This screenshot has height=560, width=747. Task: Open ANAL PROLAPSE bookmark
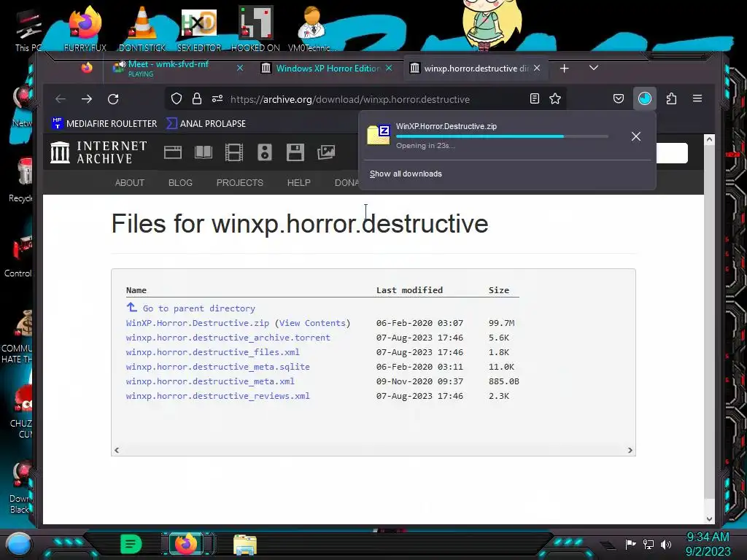[206, 123]
